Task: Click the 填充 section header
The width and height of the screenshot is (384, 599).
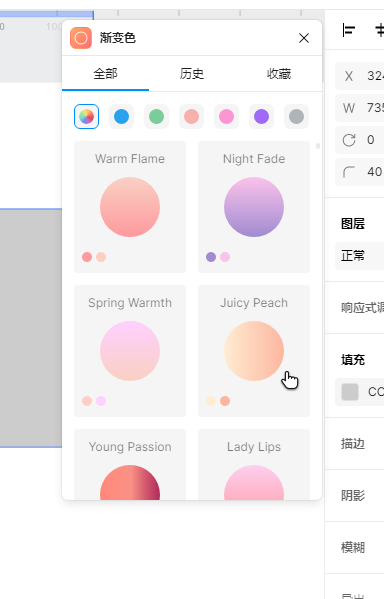Action: [353, 359]
